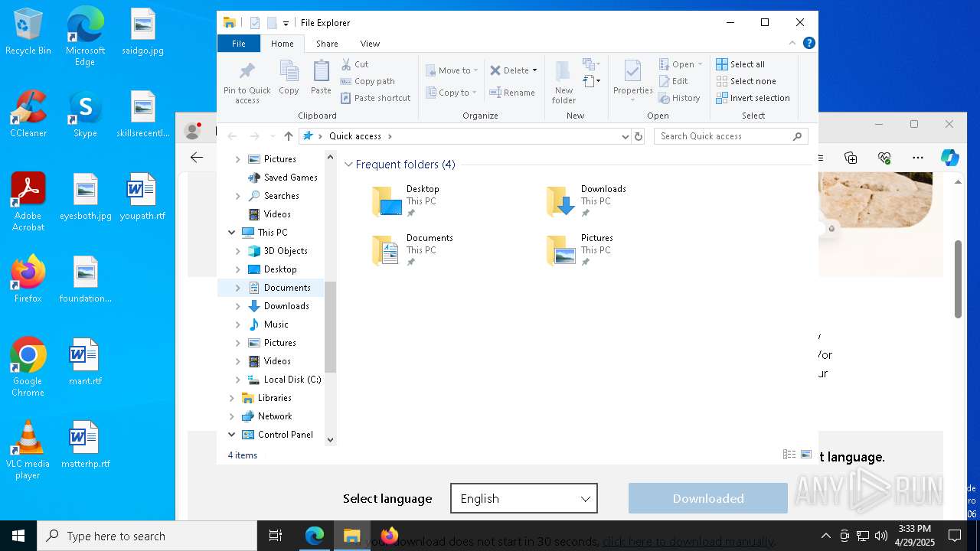
Task: Click the Edit ribbon command
Action: tap(673, 81)
